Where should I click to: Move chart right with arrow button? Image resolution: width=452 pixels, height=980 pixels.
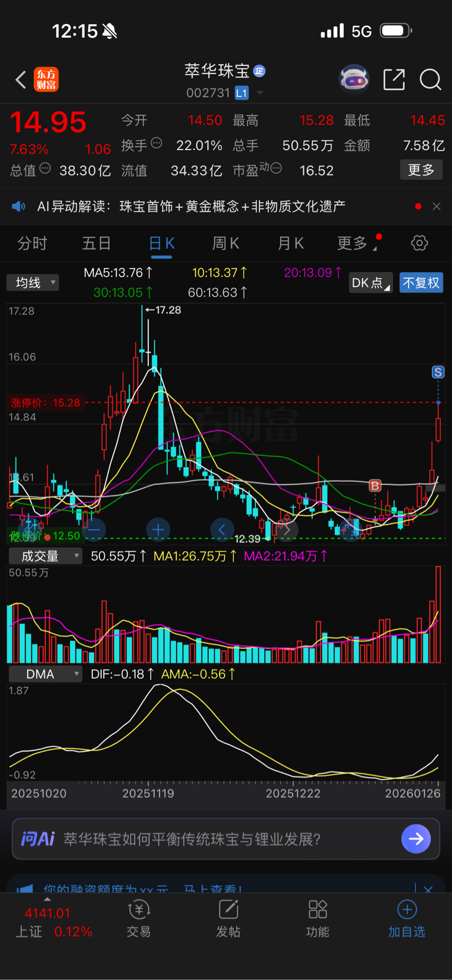pyautogui.click(x=287, y=530)
